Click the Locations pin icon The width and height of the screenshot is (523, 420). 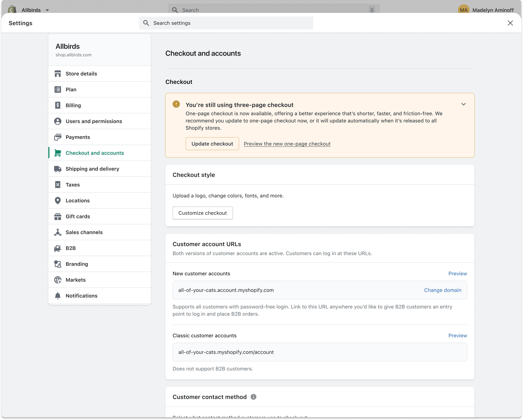pos(58,201)
